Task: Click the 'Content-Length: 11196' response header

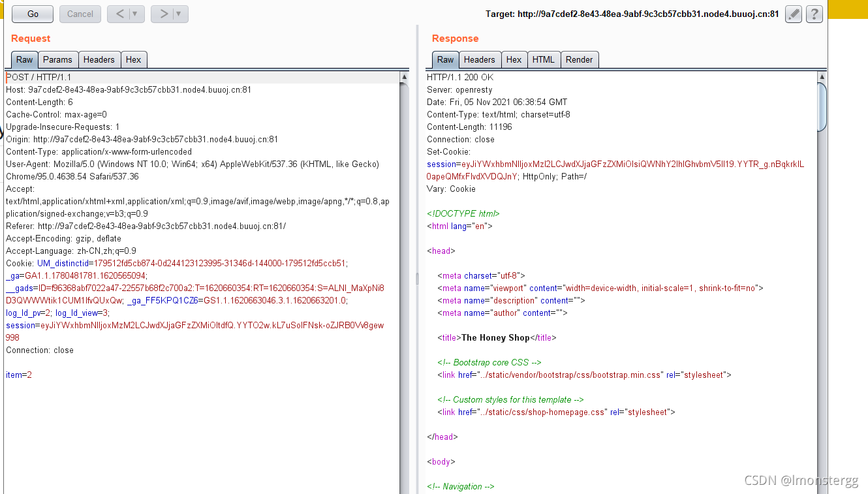Action: coord(469,127)
